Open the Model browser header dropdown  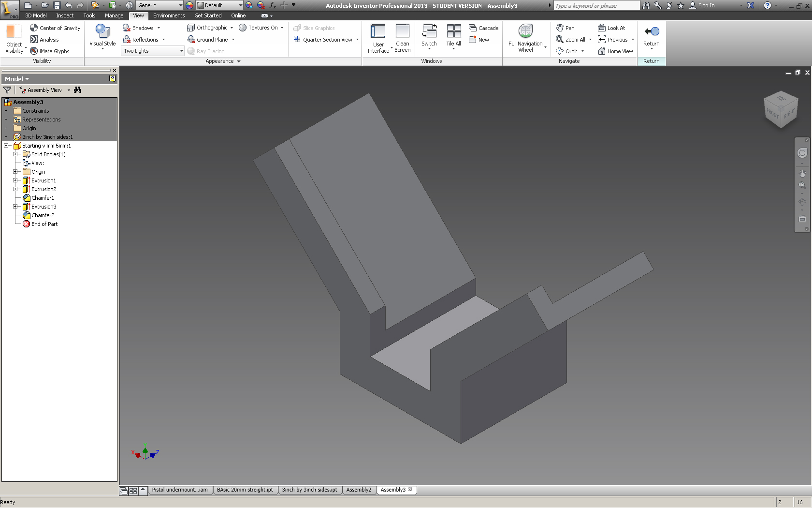click(x=16, y=79)
